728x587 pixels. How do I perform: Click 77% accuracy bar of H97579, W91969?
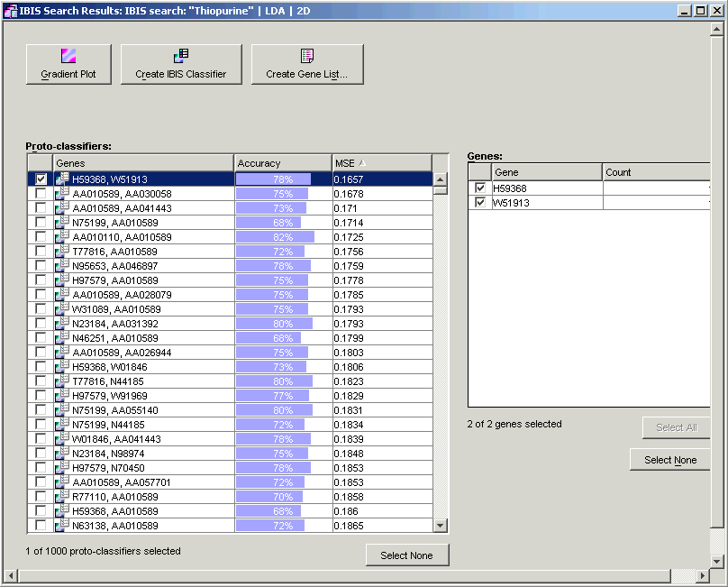(x=272, y=396)
